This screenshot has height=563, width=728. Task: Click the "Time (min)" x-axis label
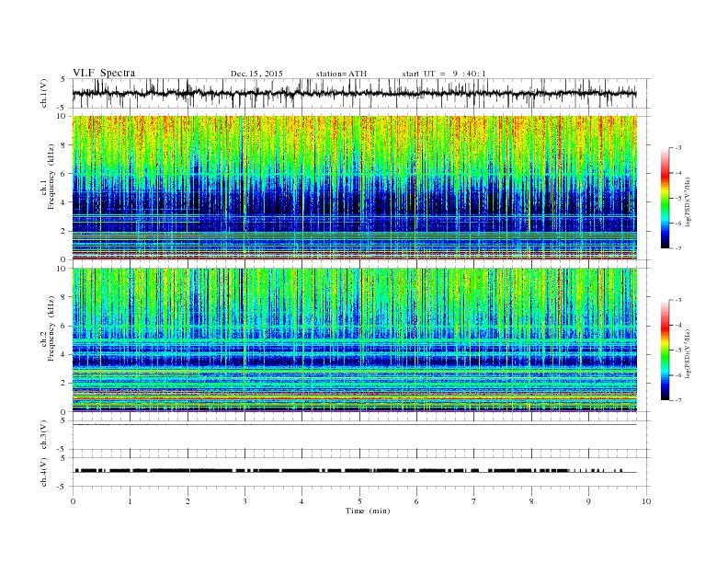(x=368, y=511)
